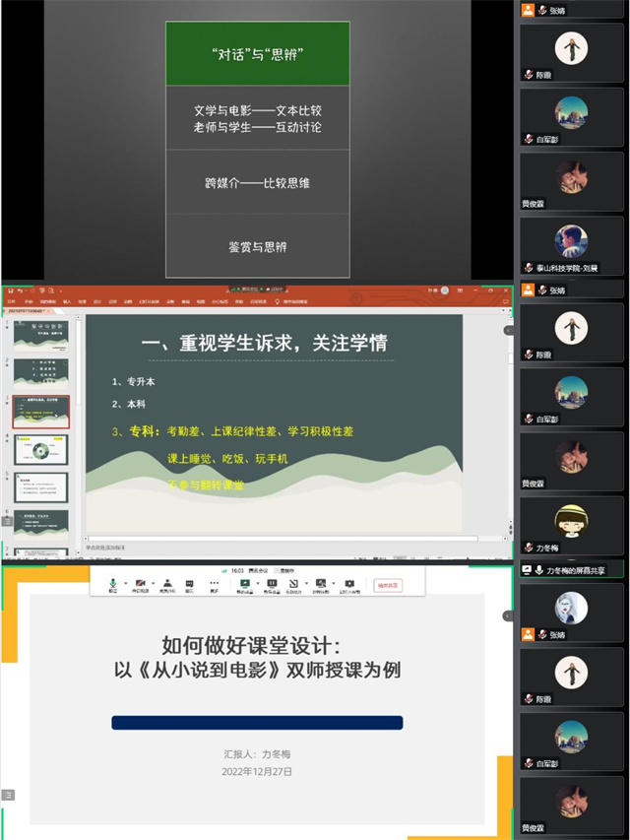Mute the microphone in the meeting toolbar
The image size is (630, 840).
pos(113,585)
